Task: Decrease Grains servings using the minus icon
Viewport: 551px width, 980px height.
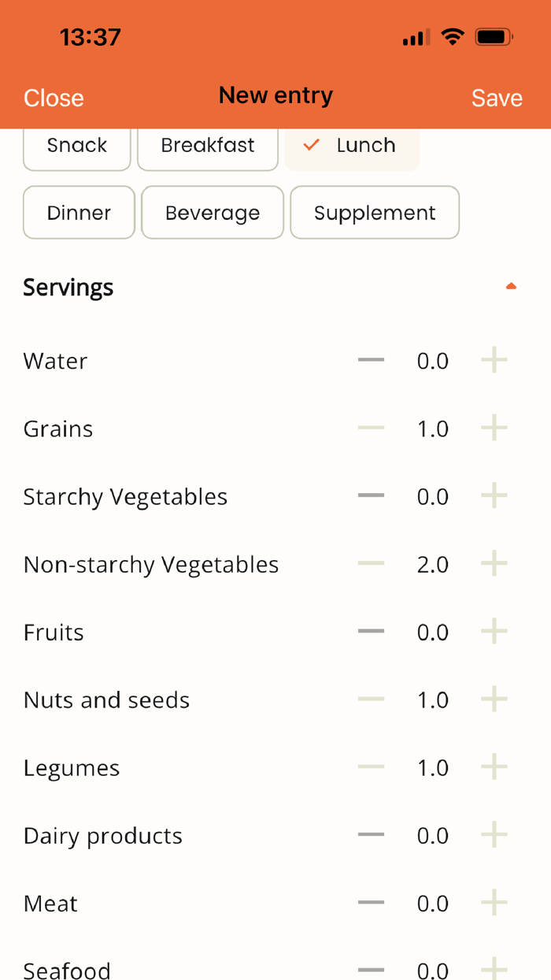Action: click(370, 428)
